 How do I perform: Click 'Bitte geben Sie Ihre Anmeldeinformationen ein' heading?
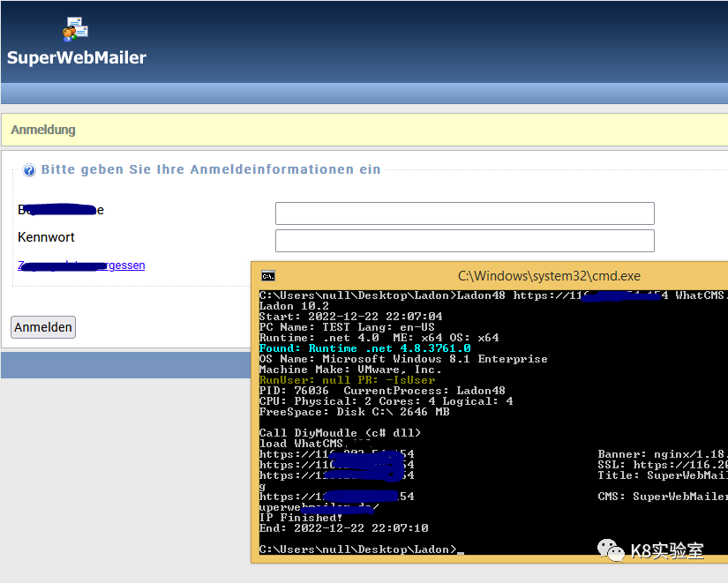[x=211, y=169]
